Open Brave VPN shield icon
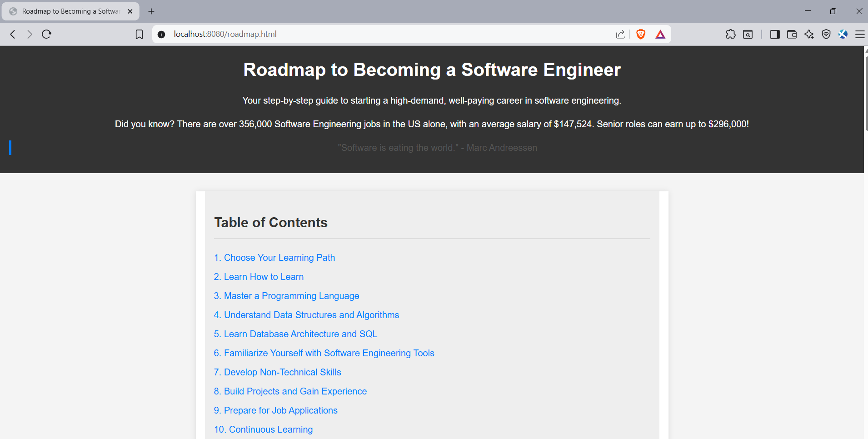This screenshot has height=439, width=868. coord(826,34)
